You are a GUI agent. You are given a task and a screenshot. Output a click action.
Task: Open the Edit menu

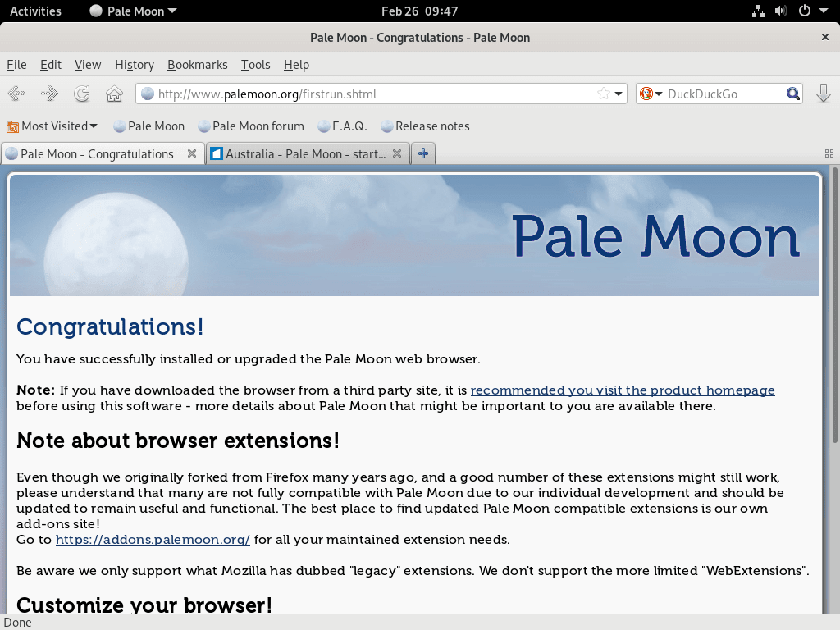(51, 65)
